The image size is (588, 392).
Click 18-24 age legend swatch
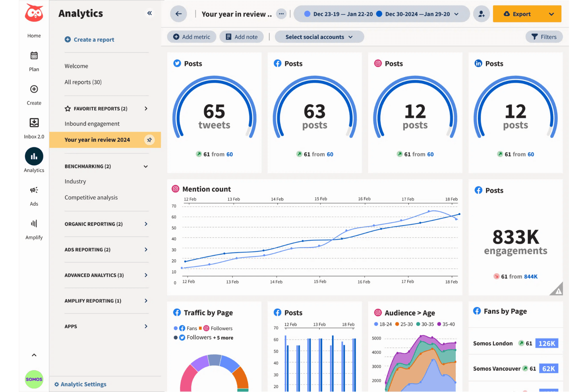click(376, 324)
